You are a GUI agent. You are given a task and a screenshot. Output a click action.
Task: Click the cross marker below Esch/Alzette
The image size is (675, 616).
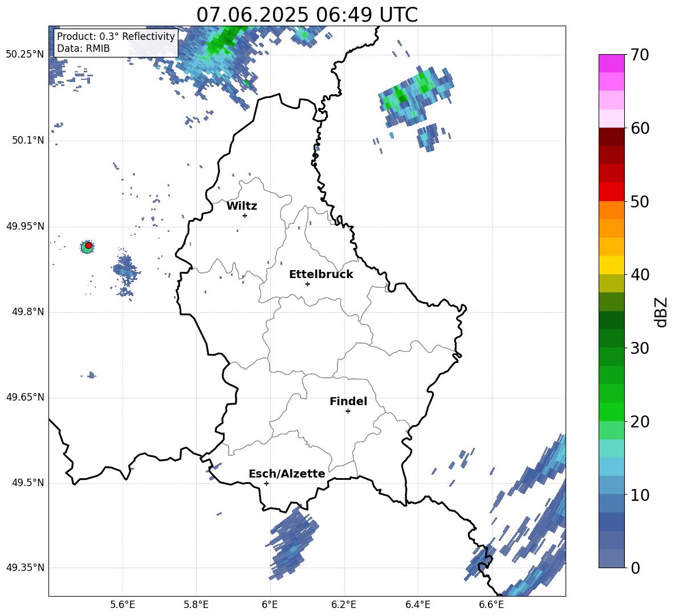click(x=266, y=483)
